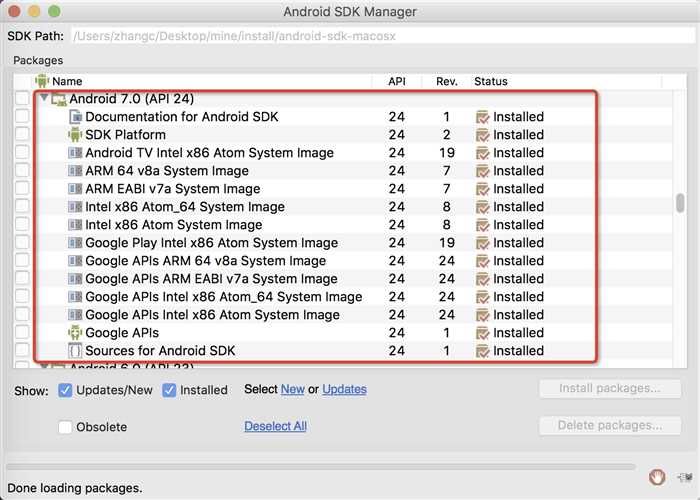
Task: Check the Google APIs row checkbox
Action: [22, 332]
